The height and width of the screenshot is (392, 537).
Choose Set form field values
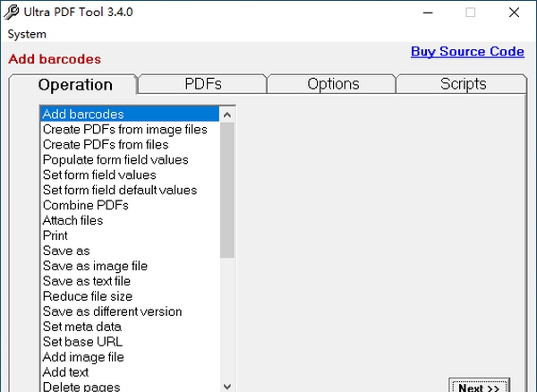tap(130, 175)
